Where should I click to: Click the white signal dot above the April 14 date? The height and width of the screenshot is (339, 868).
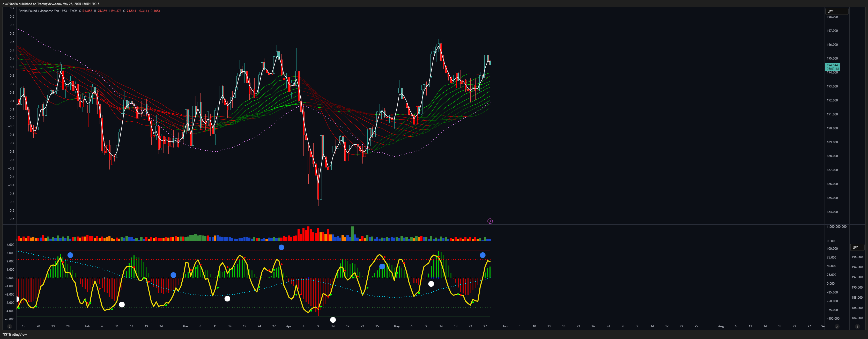pyautogui.click(x=333, y=320)
